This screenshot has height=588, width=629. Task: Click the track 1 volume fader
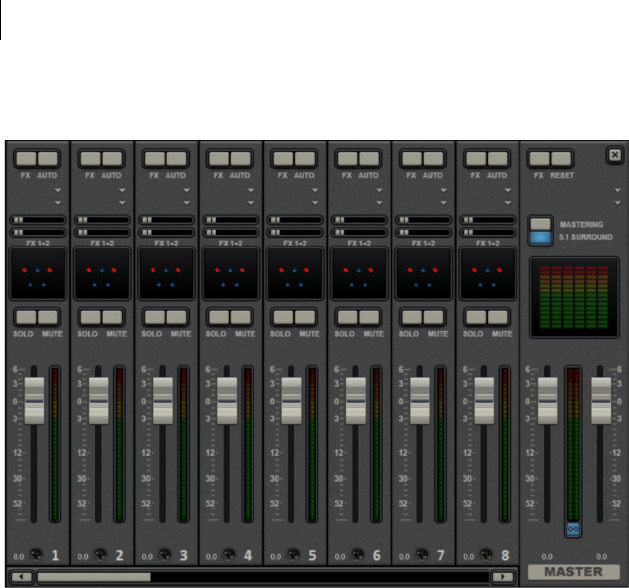point(34,401)
